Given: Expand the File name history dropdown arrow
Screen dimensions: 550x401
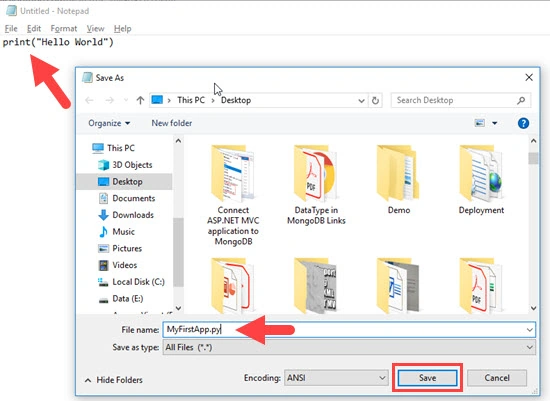Looking at the screenshot, I should [x=529, y=330].
